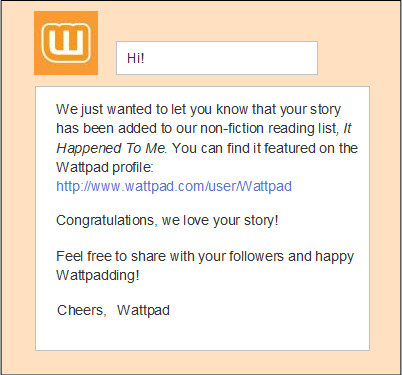Click the word happy before Wattpadding

[x=334, y=257]
